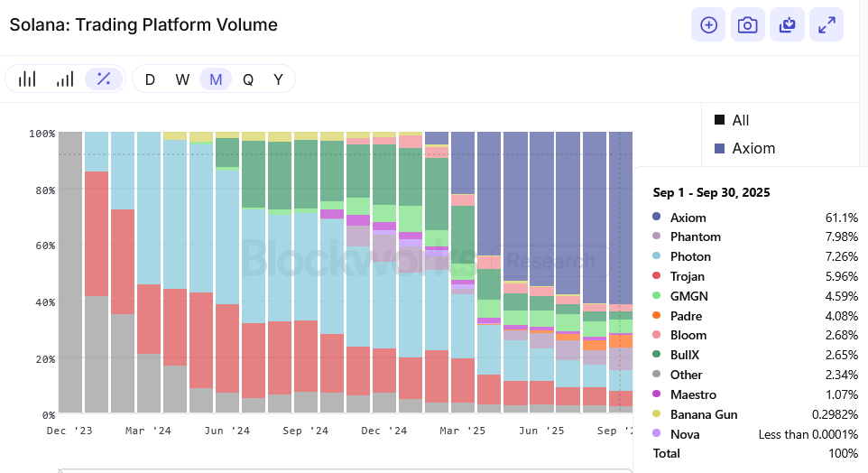Choose the Monthly (M) interval

tap(216, 79)
